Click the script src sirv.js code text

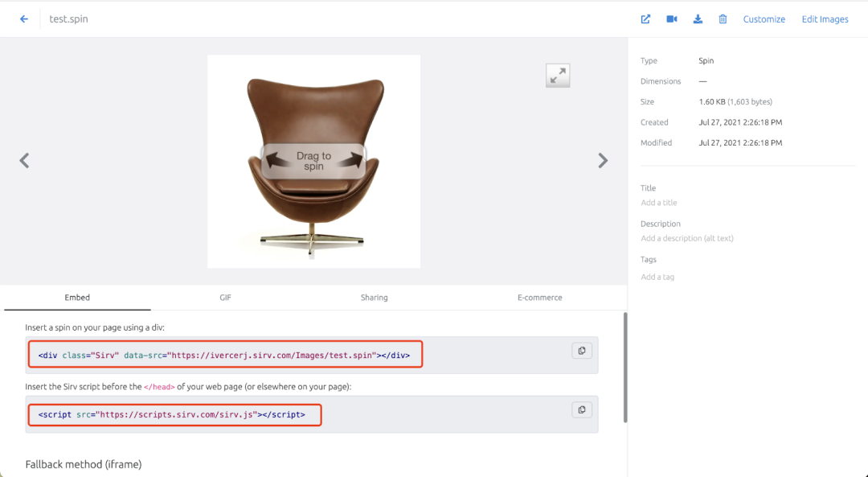pyautogui.click(x=172, y=414)
